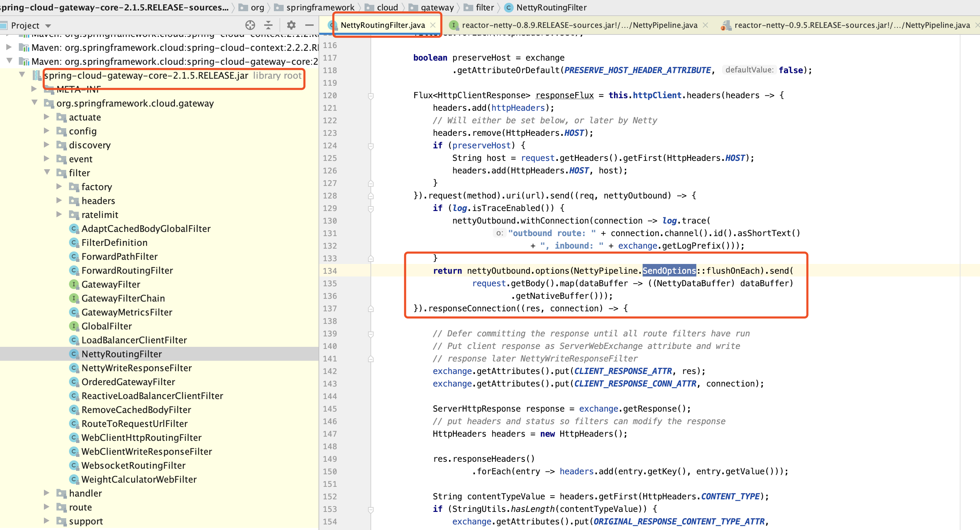This screenshot has height=530, width=980.
Task: Click fold marker at line 120
Action: tap(370, 95)
